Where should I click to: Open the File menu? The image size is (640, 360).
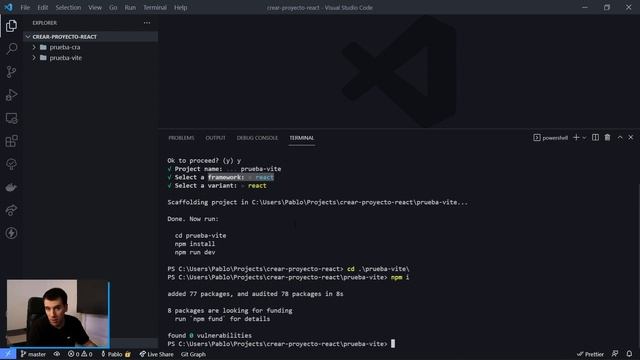pyautogui.click(x=25, y=7)
